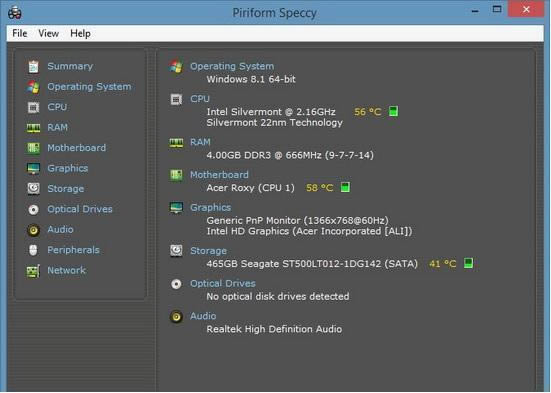
Task: Open the RAM section in sidebar
Action: tap(58, 127)
